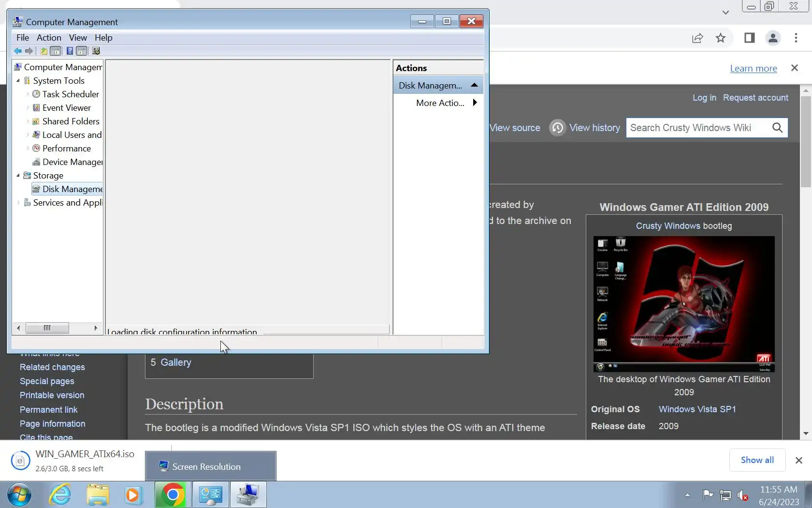Click the tree pane horizontal scrollbar thumb
This screenshot has height=508, width=812.
point(47,328)
